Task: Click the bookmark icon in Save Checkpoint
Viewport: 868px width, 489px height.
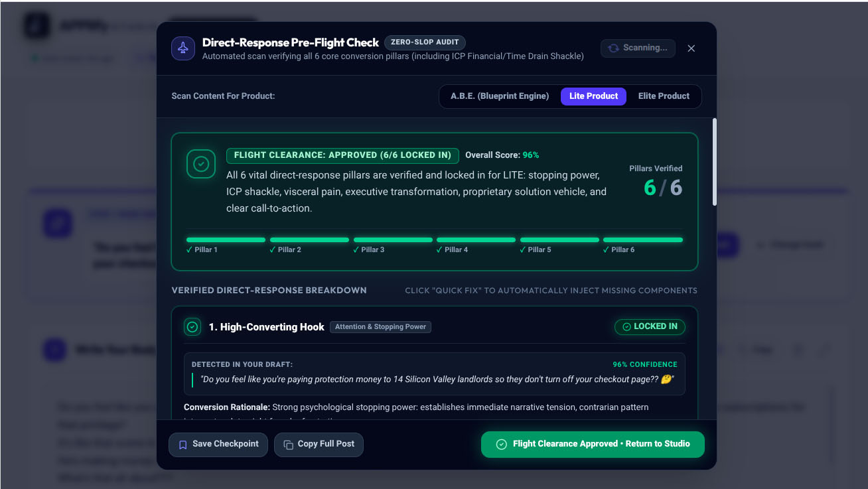Action: pyautogui.click(x=183, y=445)
